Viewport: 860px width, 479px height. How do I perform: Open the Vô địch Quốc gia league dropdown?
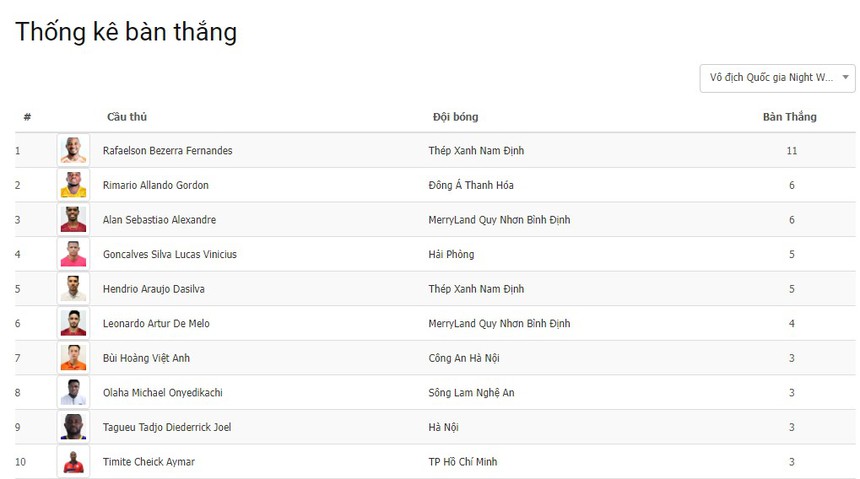[x=777, y=78]
